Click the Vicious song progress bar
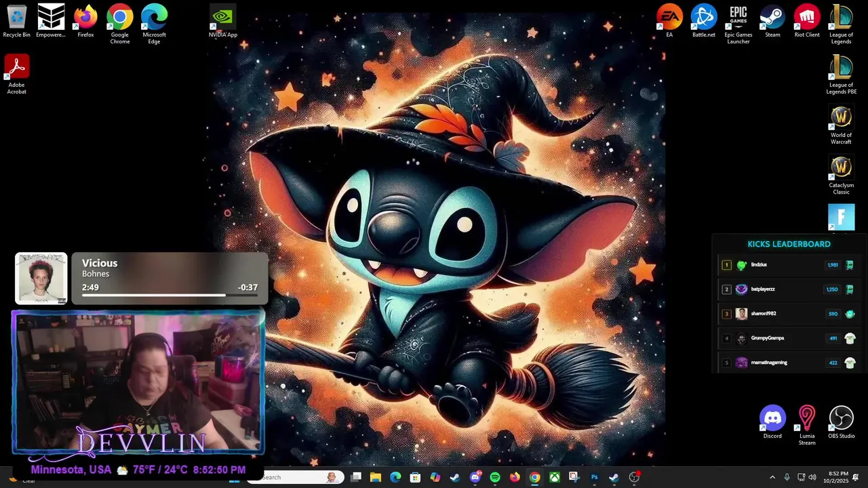868x488 pixels. 169,295
